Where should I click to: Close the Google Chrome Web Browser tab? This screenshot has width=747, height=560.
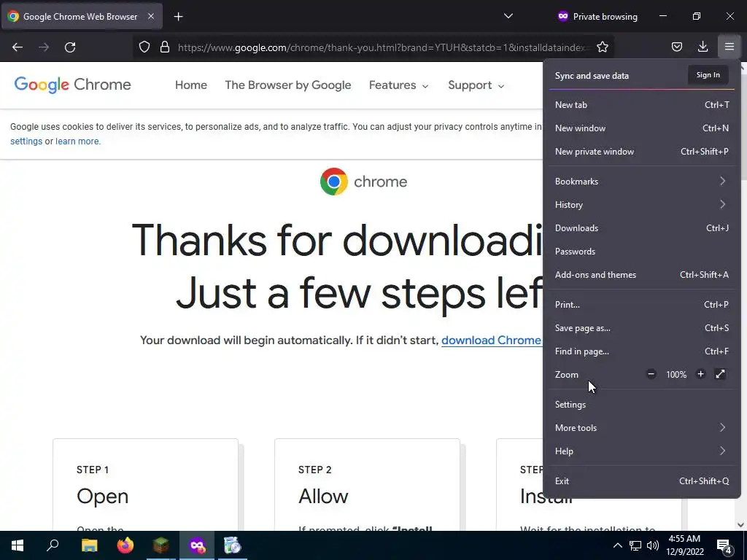[x=150, y=16]
